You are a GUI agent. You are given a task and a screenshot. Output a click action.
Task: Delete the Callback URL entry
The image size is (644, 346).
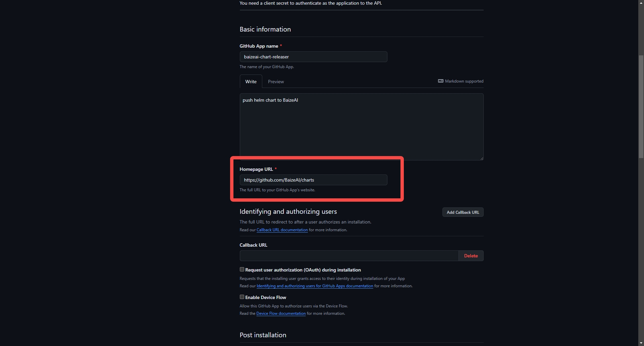click(471, 256)
